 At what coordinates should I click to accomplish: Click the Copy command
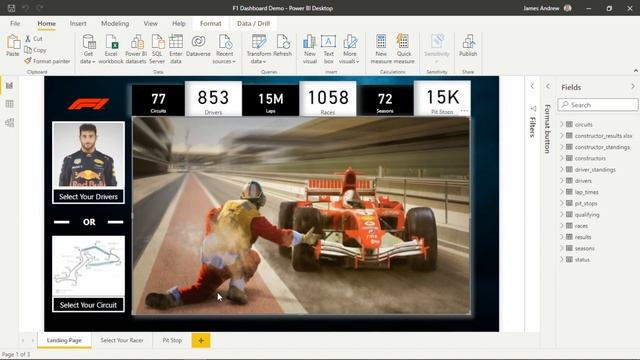[x=35, y=50]
